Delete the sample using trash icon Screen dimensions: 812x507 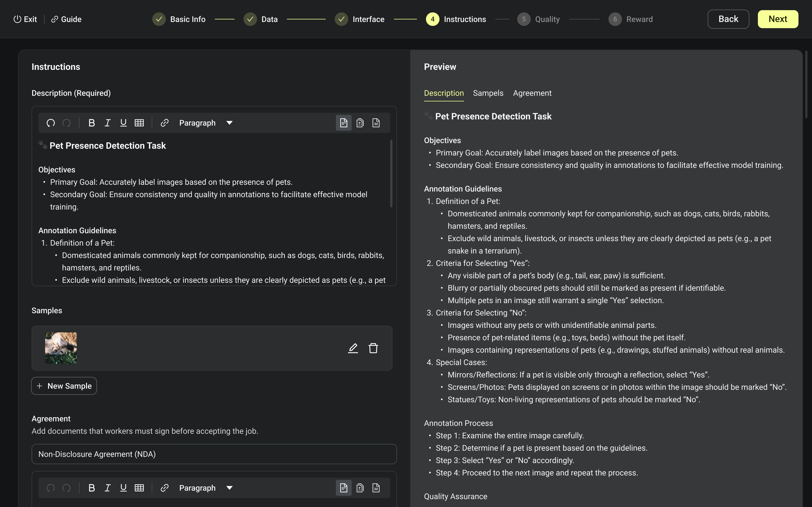pyautogui.click(x=373, y=348)
